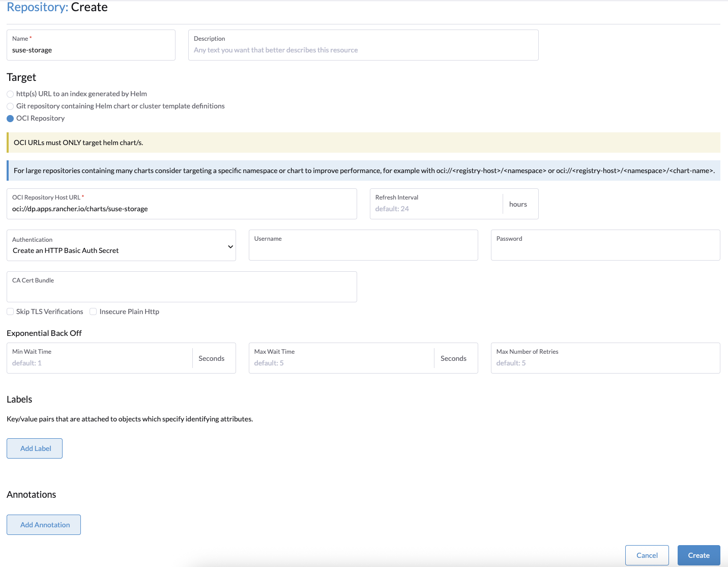Click the Authentication dropdown chevron arrow
This screenshot has width=728, height=567.
[x=230, y=247]
